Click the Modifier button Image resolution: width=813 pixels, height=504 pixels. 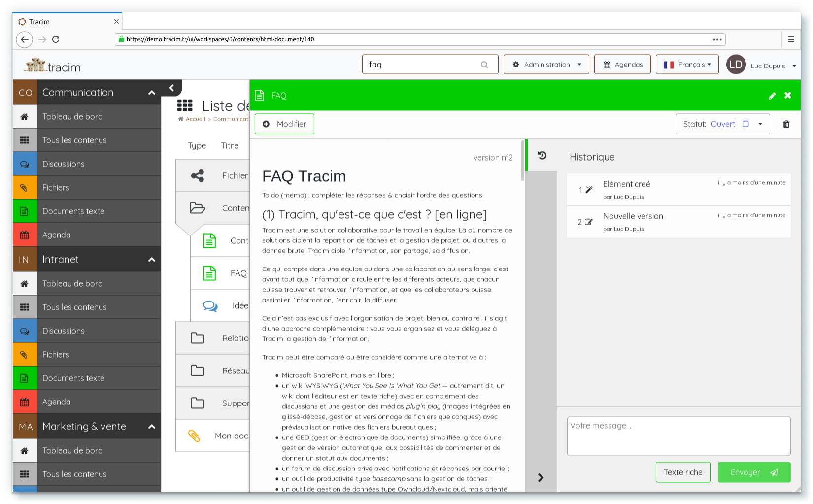tap(284, 124)
